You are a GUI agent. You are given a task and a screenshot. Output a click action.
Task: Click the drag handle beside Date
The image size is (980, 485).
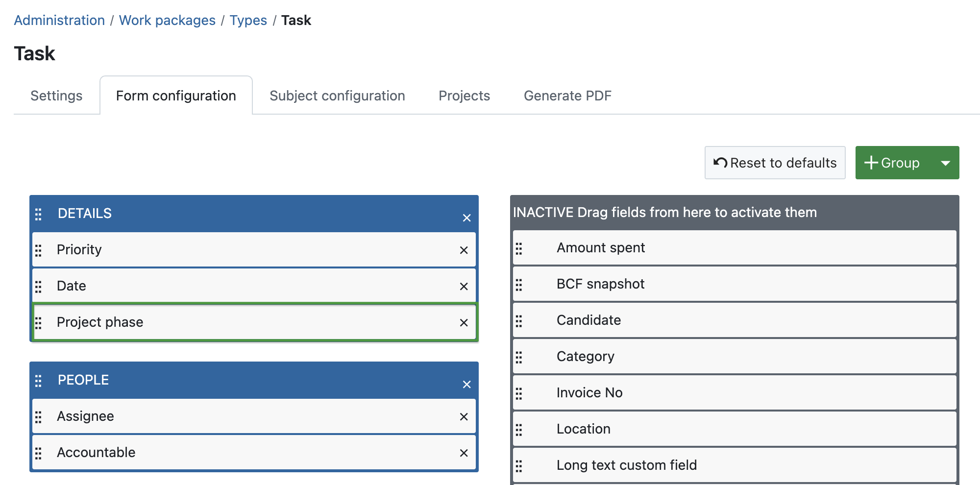[x=39, y=286]
